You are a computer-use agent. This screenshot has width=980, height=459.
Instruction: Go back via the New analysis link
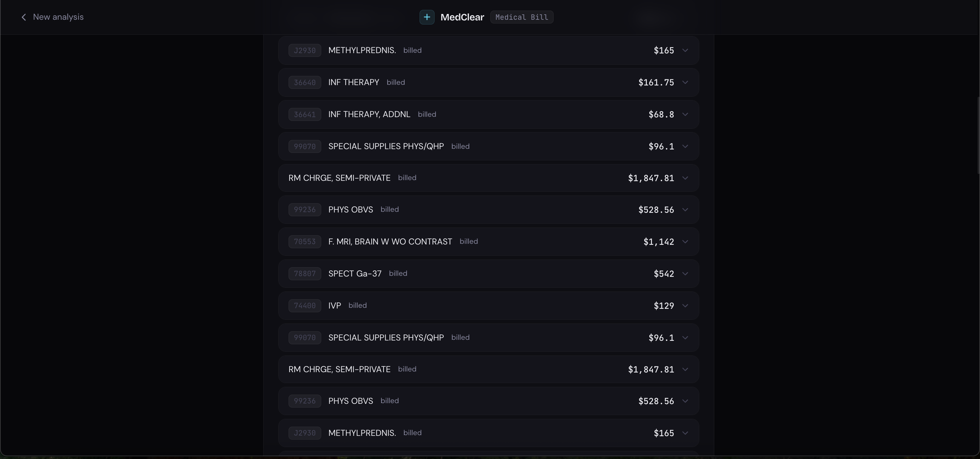[58, 17]
